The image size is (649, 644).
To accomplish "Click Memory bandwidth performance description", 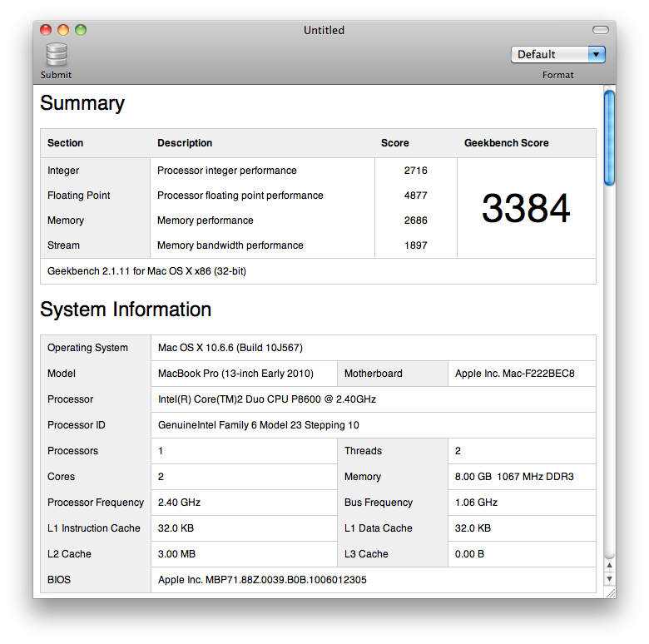I will point(230,245).
